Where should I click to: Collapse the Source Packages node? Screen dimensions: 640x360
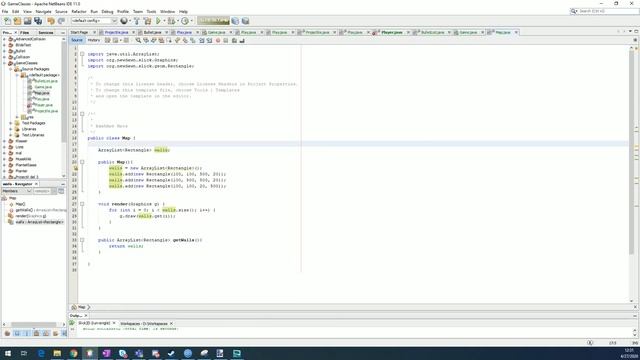tap(11, 69)
